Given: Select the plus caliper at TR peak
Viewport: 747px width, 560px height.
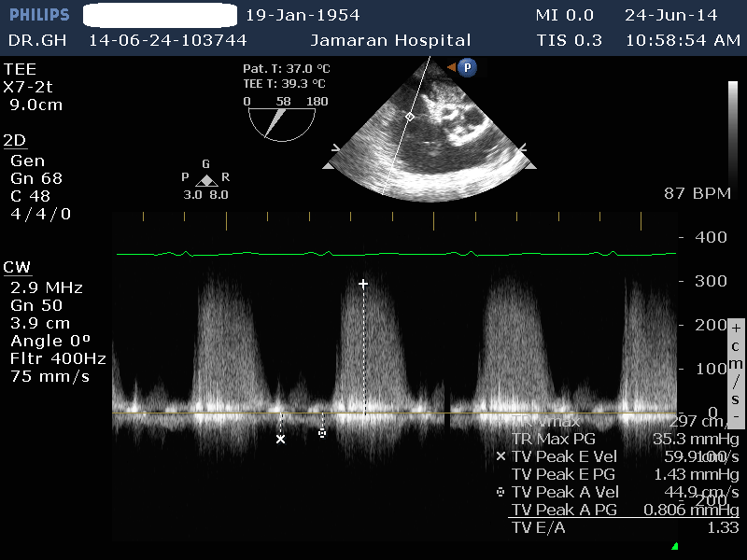Looking at the screenshot, I should click(x=364, y=283).
